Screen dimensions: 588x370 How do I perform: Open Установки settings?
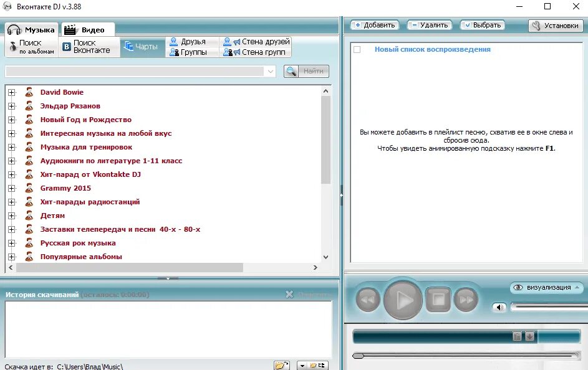(x=556, y=26)
